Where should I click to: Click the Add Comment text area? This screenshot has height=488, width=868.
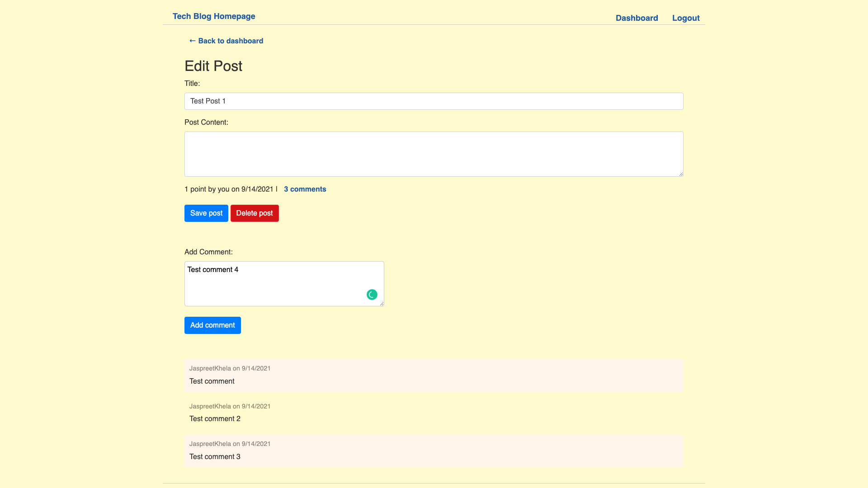pos(284,283)
